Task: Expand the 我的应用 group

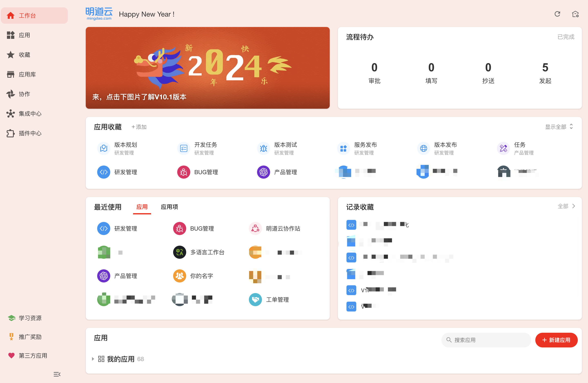Action: 93,359
